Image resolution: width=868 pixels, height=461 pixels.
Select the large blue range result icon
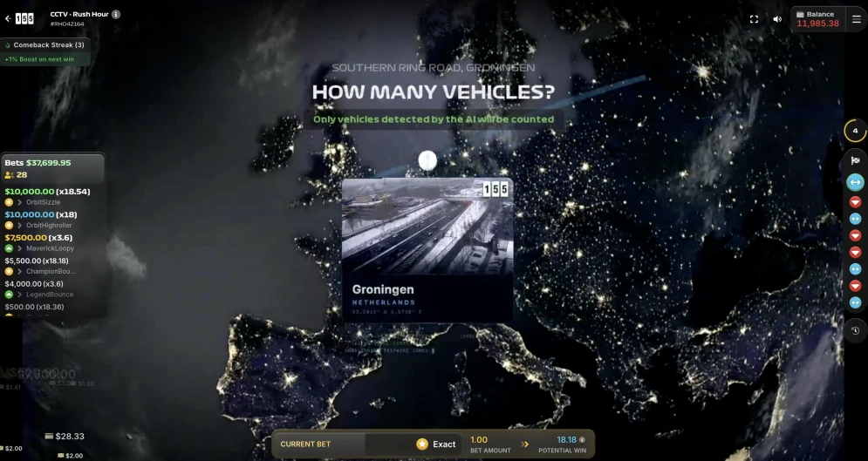click(855, 182)
